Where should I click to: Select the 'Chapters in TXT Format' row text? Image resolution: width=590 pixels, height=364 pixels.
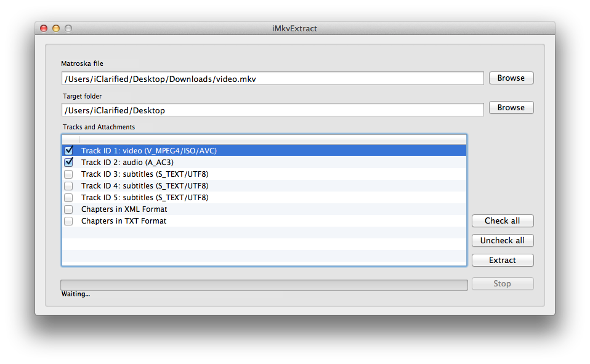[x=124, y=220]
